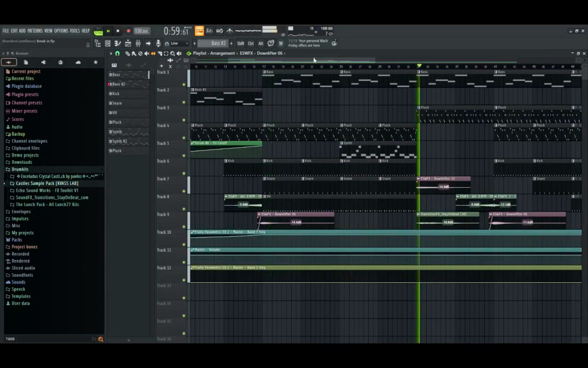Select the Slip tool in playlist toolbar
The width and height of the screenshot is (588, 368).
coord(153,54)
